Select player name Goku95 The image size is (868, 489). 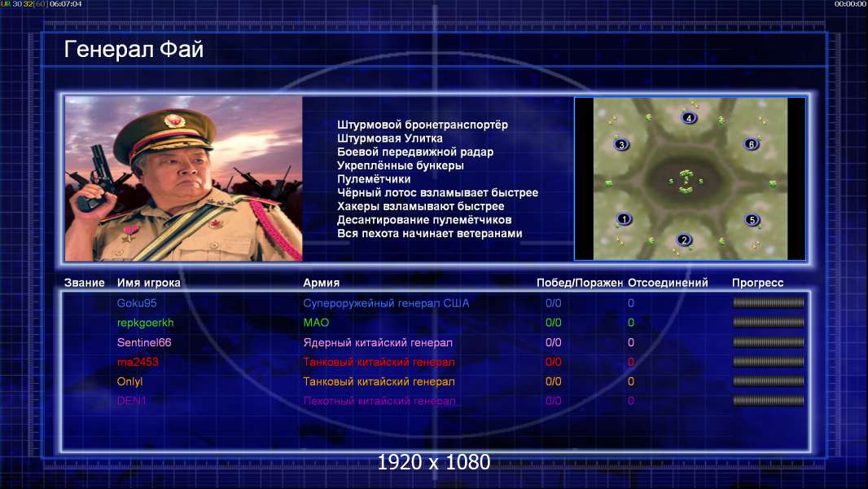click(x=137, y=303)
